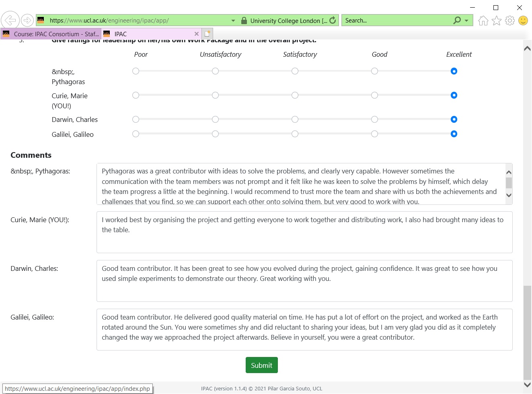Rate Pythagoras as Unsatisfactory
Image resolution: width=532 pixels, height=394 pixels.
coord(215,71)
